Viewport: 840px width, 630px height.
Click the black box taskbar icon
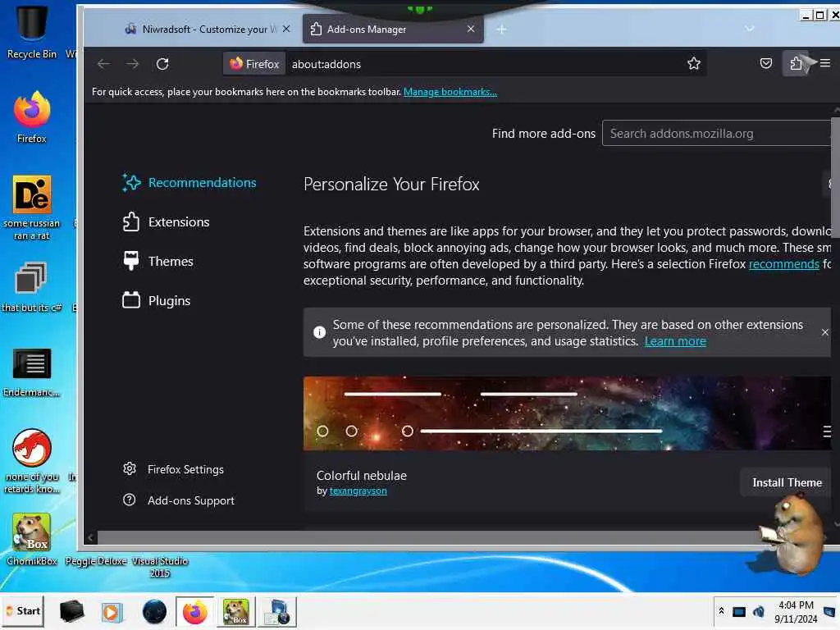coord(71,611)
